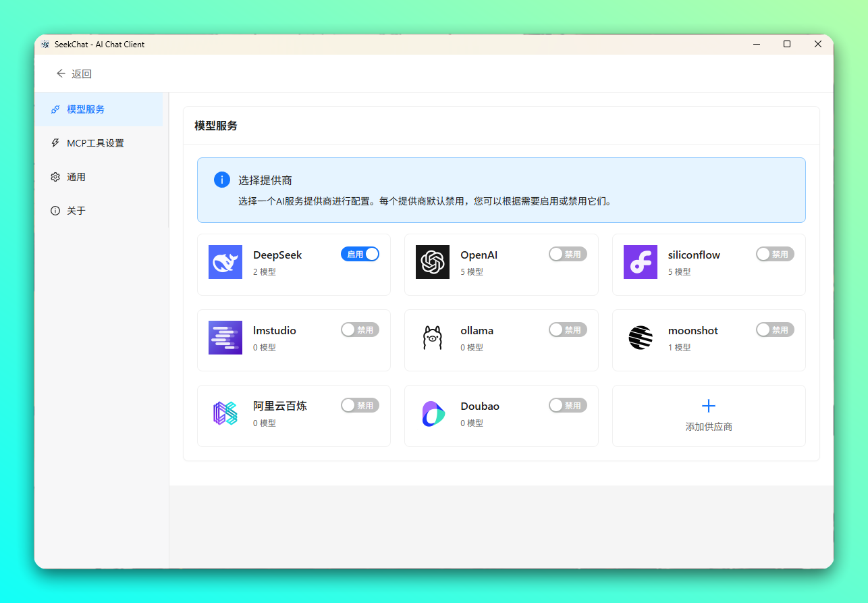Viewport: 868px width, 603px height.
Task: Click the 模型服务 panel heading
Action: tap(216, 126)
